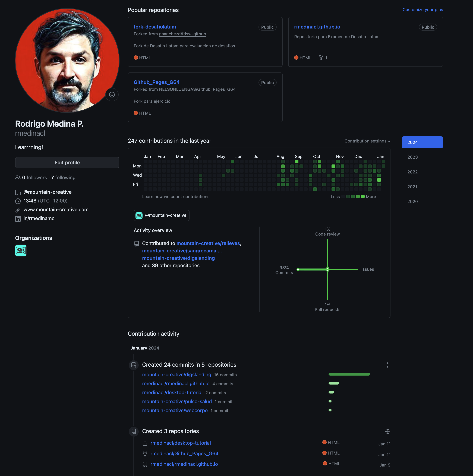Open mountain-creative/digslanding 16 commits entry
This screenshot has height=476, width=473.
[x=177, y=375]
